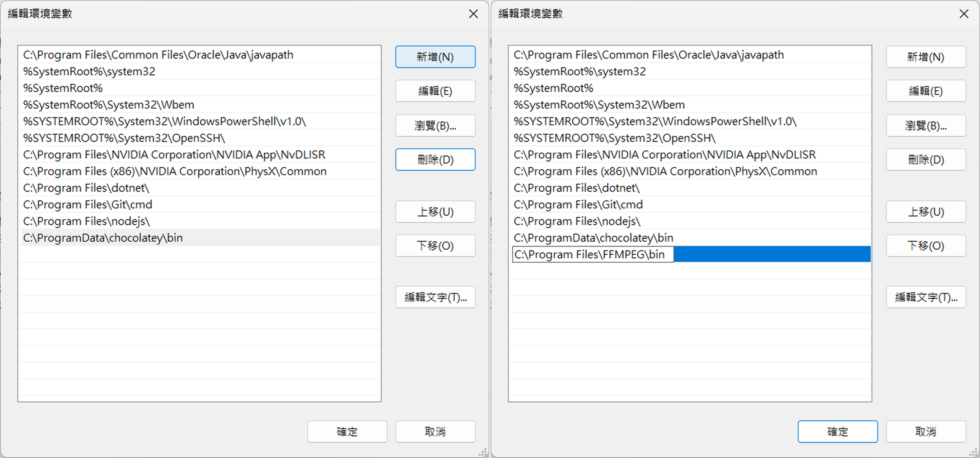The width and height of the screenshot is (980, 458).
Task: Click 取消 in left dialog
Action: [x=435, y=431]
